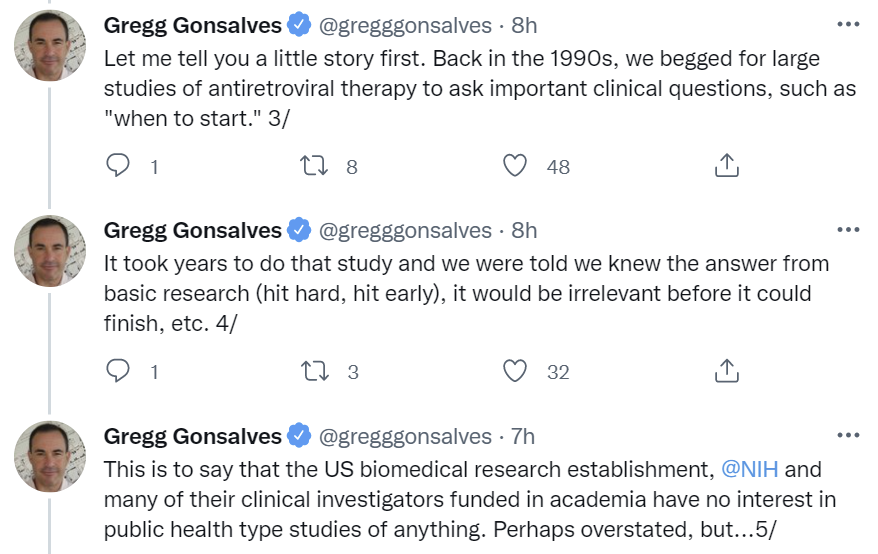Open the @NIH mention link
878x554 pixels.
coord(749,469)
